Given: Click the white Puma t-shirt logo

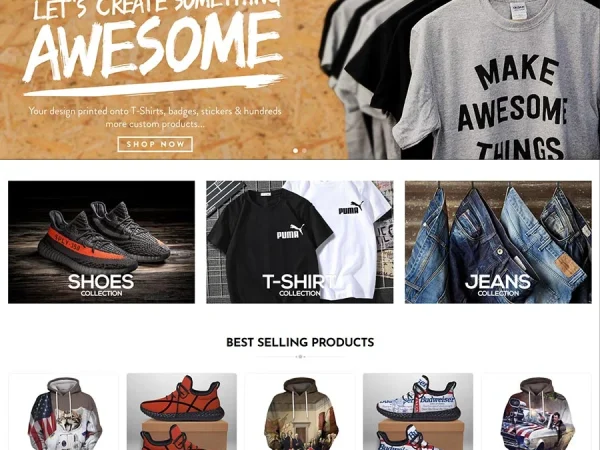Looking at the screenshot, I should (351, 208).
